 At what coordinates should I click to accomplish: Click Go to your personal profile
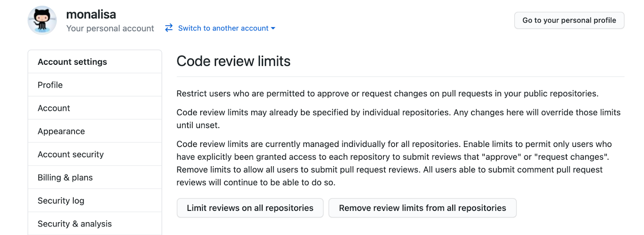coord(569,20)
